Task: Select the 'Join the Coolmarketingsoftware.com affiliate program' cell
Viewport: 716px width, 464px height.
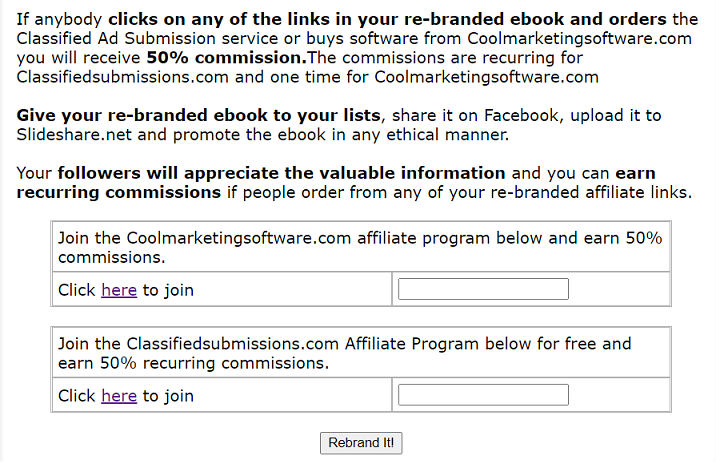Action: pos(361,247)
